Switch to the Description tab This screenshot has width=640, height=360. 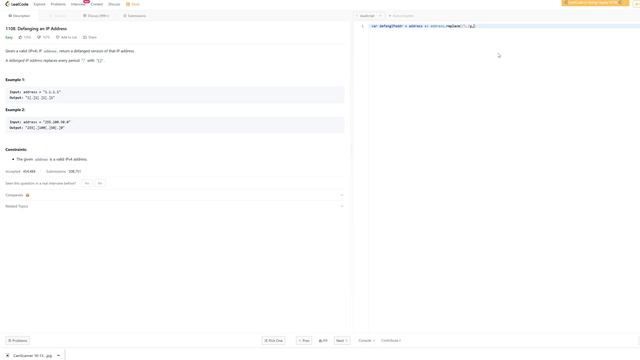pos(20,16)
